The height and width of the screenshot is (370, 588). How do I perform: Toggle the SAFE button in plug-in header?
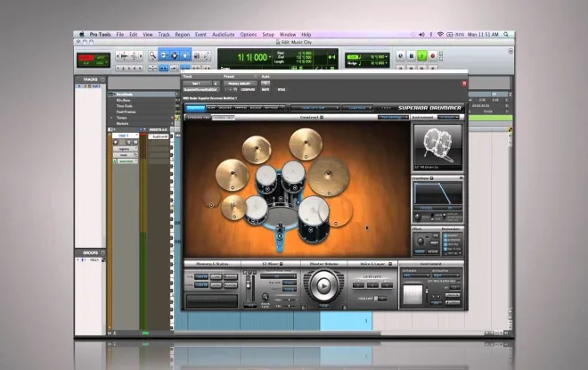coord(265,90)
